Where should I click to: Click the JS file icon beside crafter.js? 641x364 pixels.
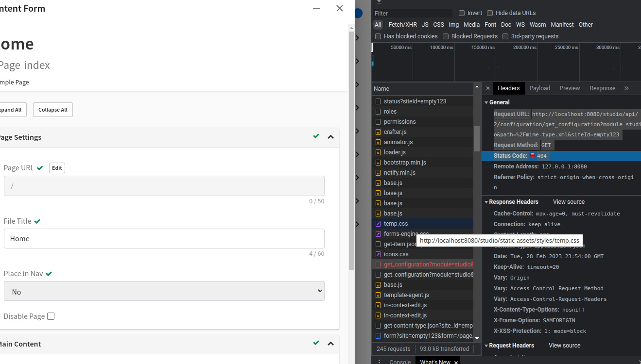click(378, 132)
